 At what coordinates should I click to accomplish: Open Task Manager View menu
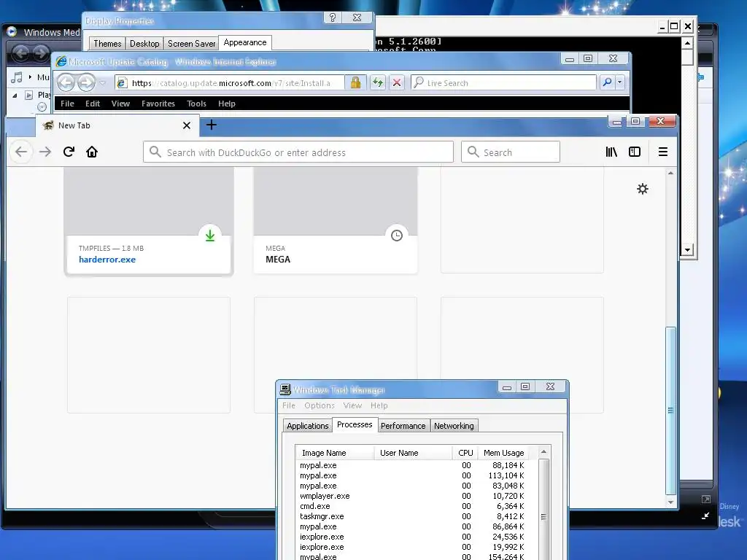click(x=352, y=405)
